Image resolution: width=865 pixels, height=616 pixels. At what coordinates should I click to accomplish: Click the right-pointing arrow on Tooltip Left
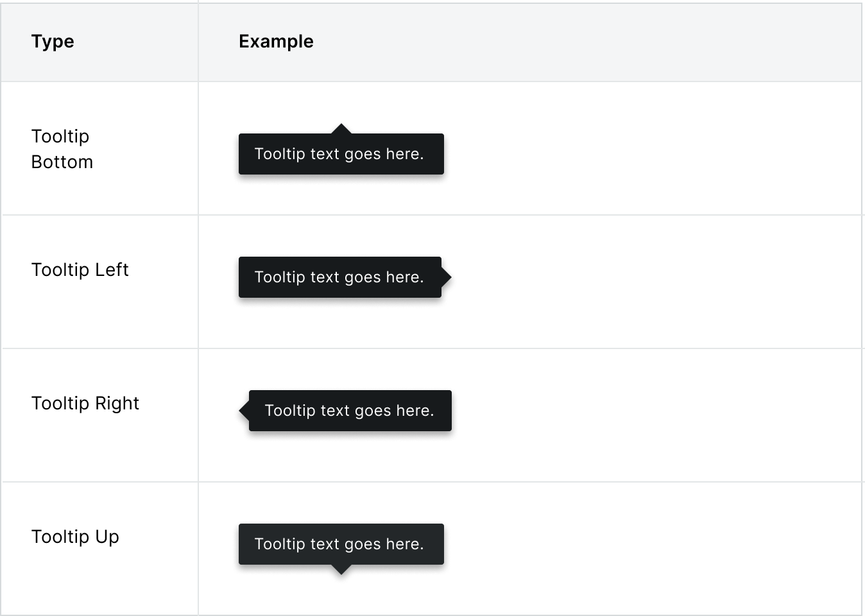pos(447,277)
